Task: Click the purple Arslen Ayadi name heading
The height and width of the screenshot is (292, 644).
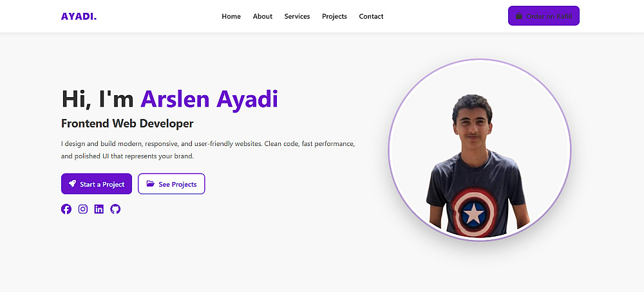Action: 209,99
